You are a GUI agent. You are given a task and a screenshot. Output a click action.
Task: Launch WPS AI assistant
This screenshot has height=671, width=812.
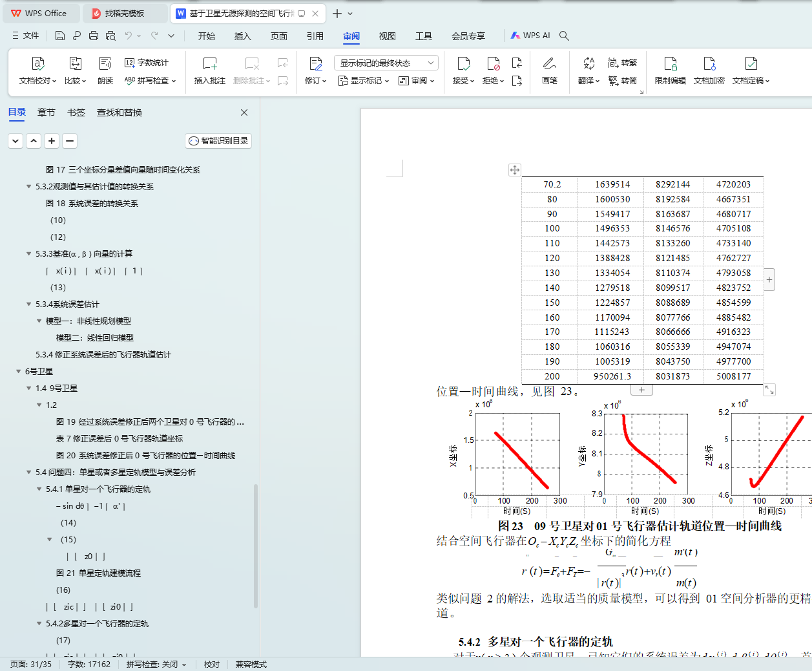click(x=530, y=36)
